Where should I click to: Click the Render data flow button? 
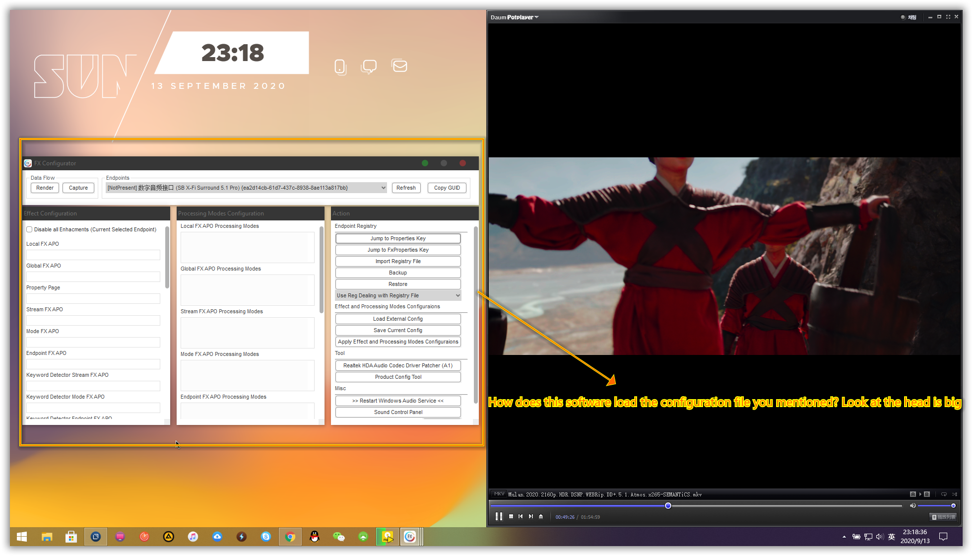(45, 188)
